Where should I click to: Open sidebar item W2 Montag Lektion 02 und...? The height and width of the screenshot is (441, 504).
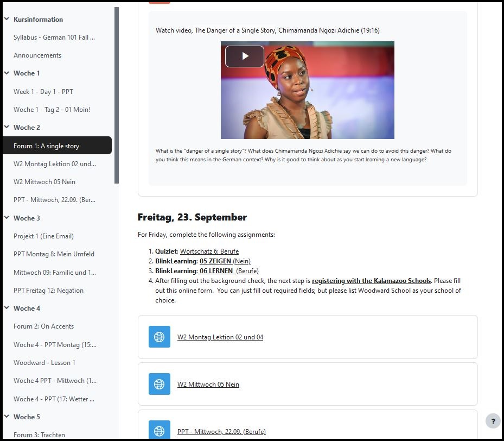(55, 164)
